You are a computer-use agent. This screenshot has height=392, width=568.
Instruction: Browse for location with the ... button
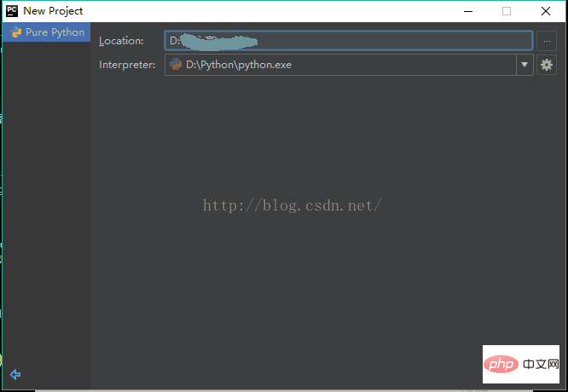pos(547,41)
